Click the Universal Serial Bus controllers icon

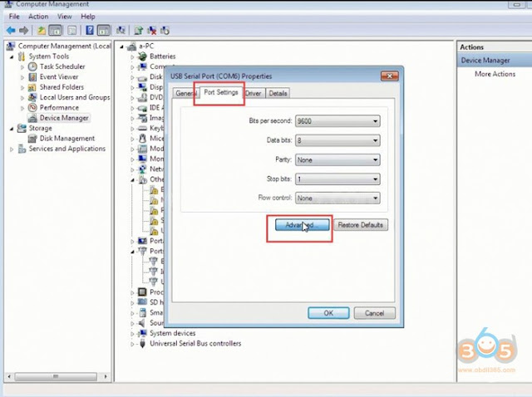(142, 344)
